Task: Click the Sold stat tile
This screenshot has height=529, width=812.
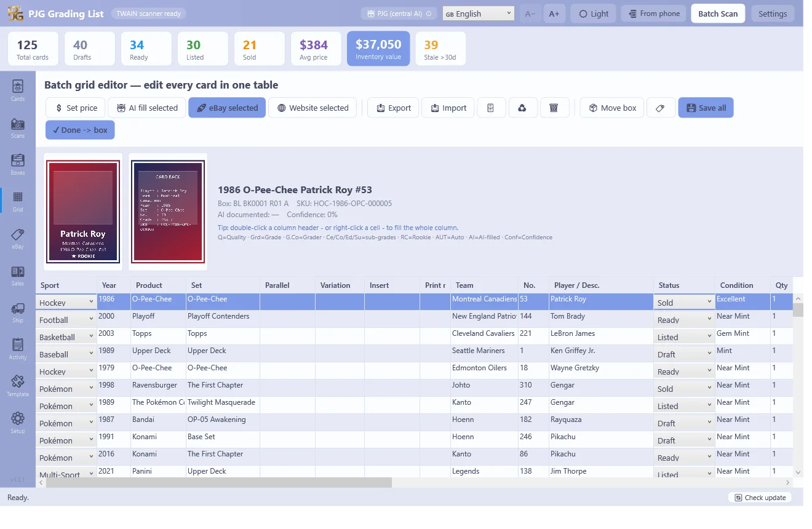Action: pos(259,49)
